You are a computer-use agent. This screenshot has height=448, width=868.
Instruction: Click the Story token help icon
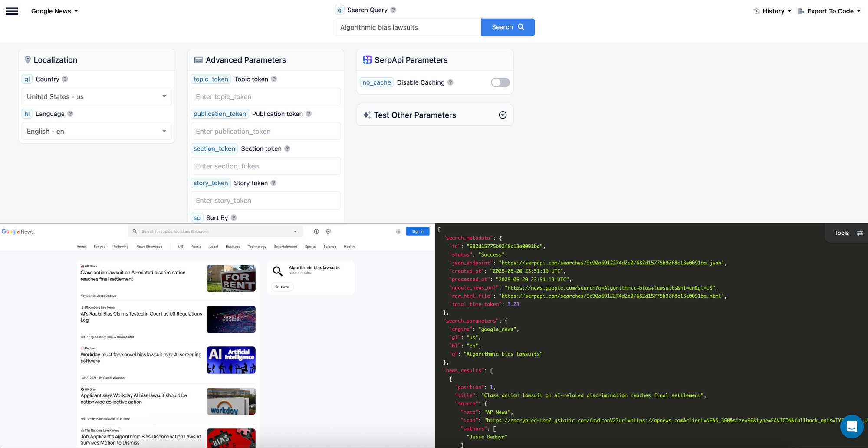click(273, 183)
